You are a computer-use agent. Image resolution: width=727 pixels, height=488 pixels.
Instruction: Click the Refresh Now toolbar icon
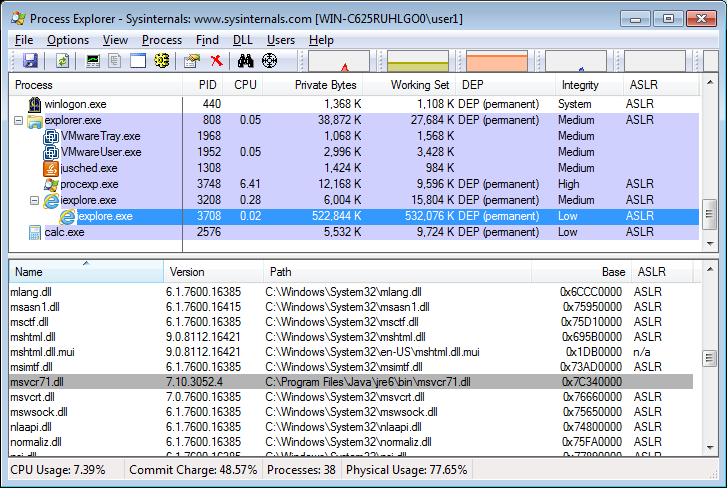62,61
